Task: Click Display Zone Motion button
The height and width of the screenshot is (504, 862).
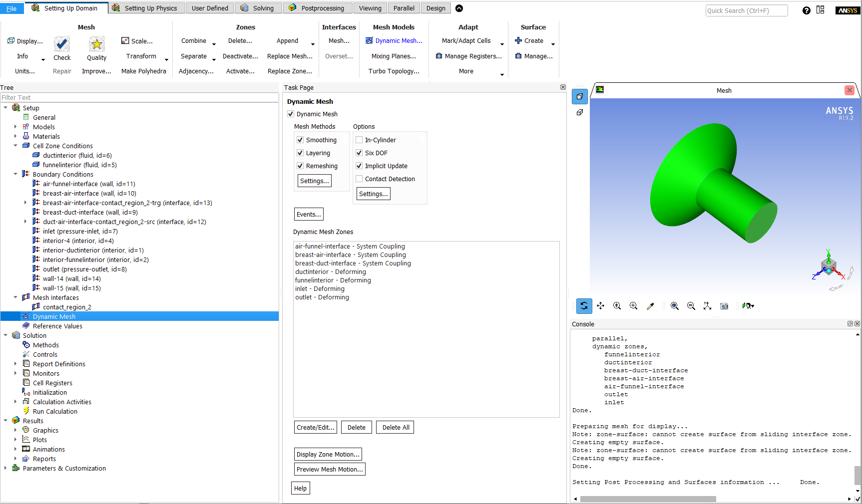Action: [x=328, y=455]
